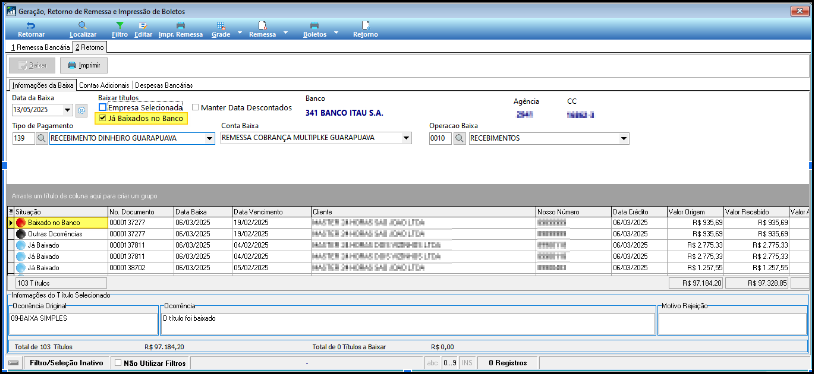Open the RECEBIMENTOS operation dropdown
The height and width of the screenshot is (374, 814).
coord(624,138)
